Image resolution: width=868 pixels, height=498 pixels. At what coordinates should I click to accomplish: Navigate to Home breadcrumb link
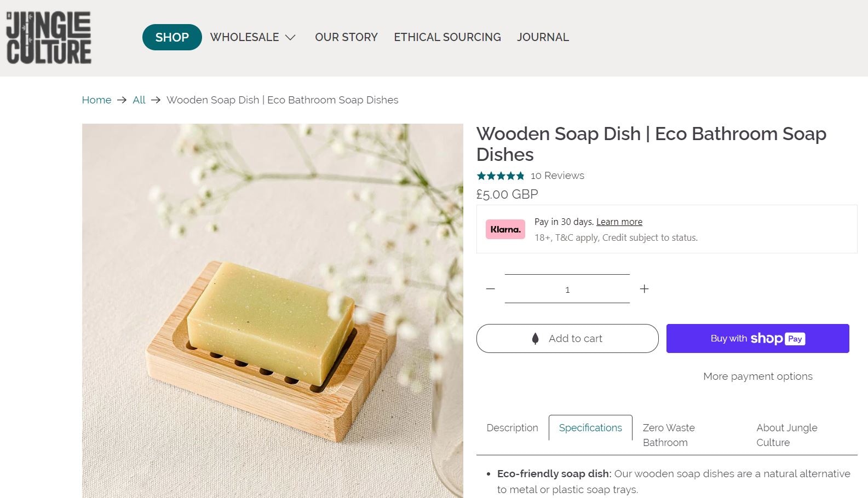[96, 100]
